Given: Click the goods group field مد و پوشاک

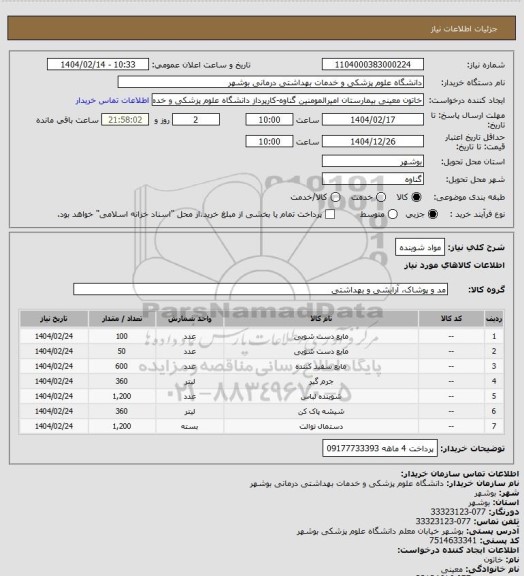Looking at the screenshot, I should click(x=261, y=289).
